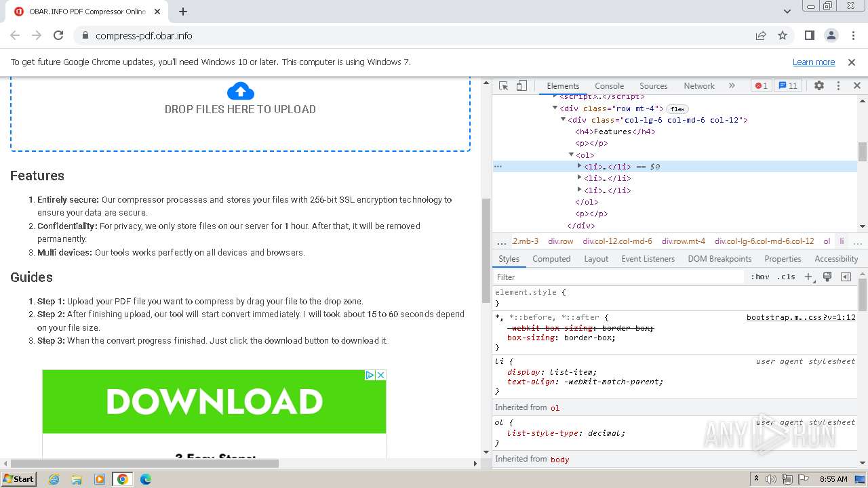Click the Learn more link in update bar
The height and width of the screenshot is (488, 868).
pos(814,62)
